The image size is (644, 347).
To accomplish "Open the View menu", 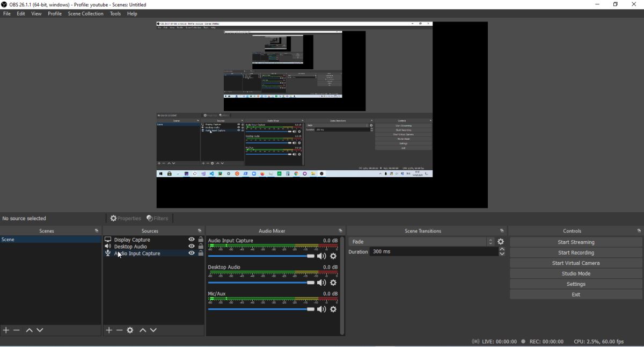I will tap(36, 14).
